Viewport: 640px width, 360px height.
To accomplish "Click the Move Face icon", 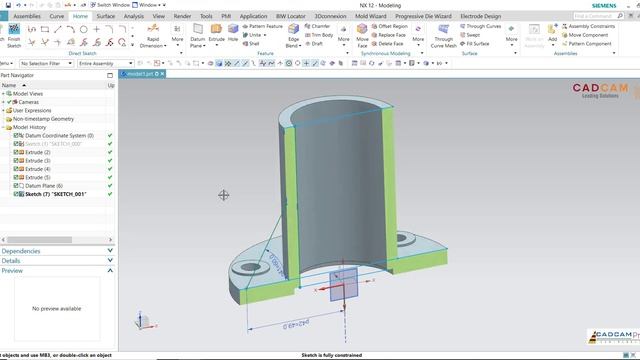I will [x=362, y=29].
